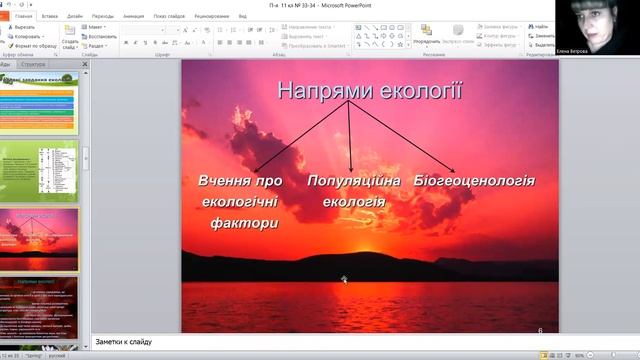Select the arrow line shape
Screen dimensions: 640x360
376,28
